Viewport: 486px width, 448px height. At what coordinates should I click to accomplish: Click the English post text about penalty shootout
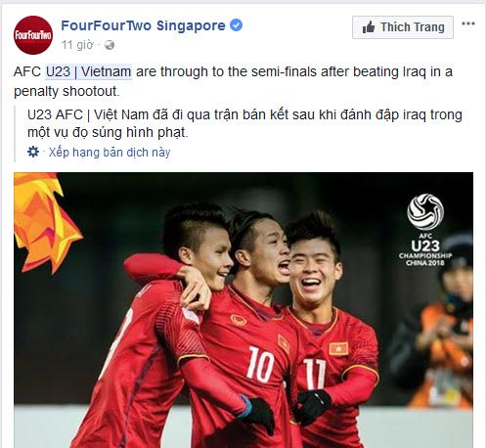233,81
